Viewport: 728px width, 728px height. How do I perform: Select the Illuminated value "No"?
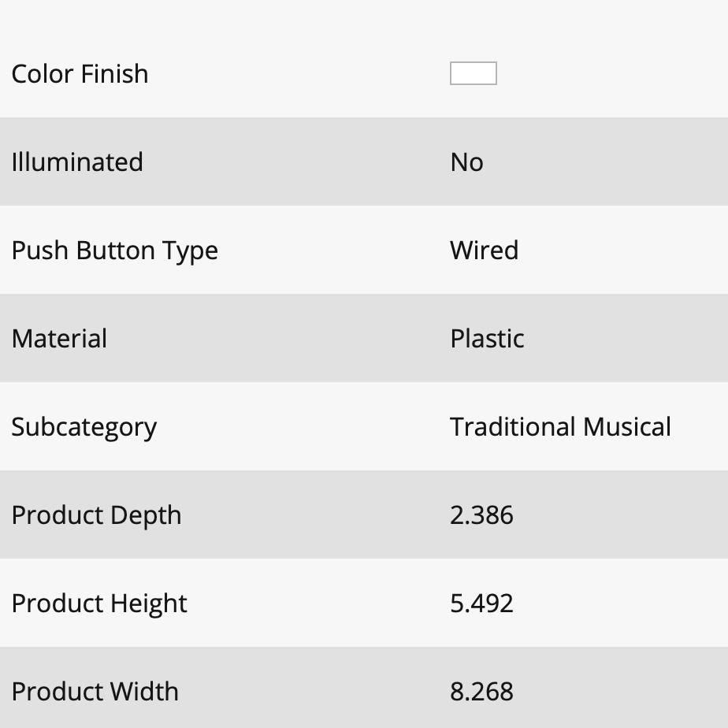pos(466,162)
